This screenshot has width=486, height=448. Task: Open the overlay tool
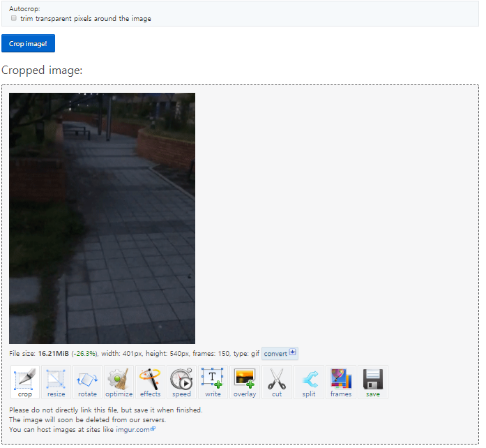tap(245, 382)
